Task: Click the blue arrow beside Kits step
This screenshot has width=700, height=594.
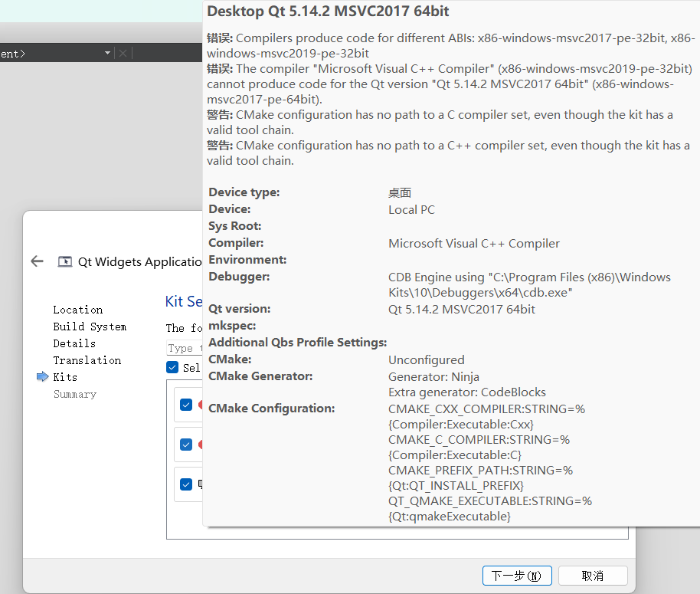Action: [42, 377]
